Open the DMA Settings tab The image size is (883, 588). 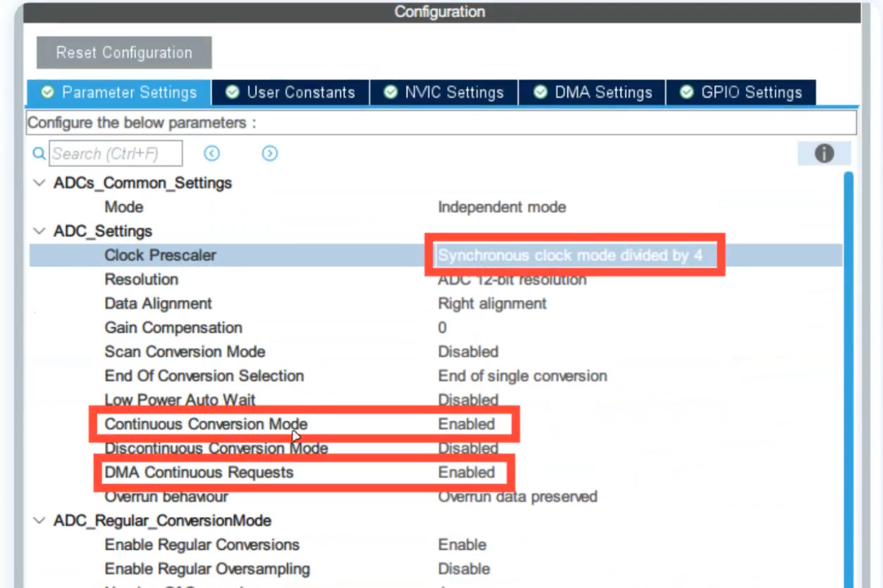point(593,92)
